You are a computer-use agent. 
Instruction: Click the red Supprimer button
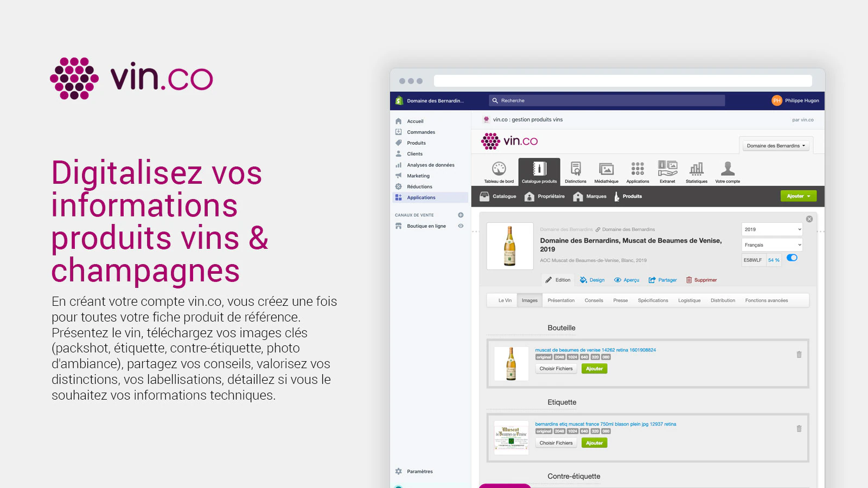tap(701, 280)
